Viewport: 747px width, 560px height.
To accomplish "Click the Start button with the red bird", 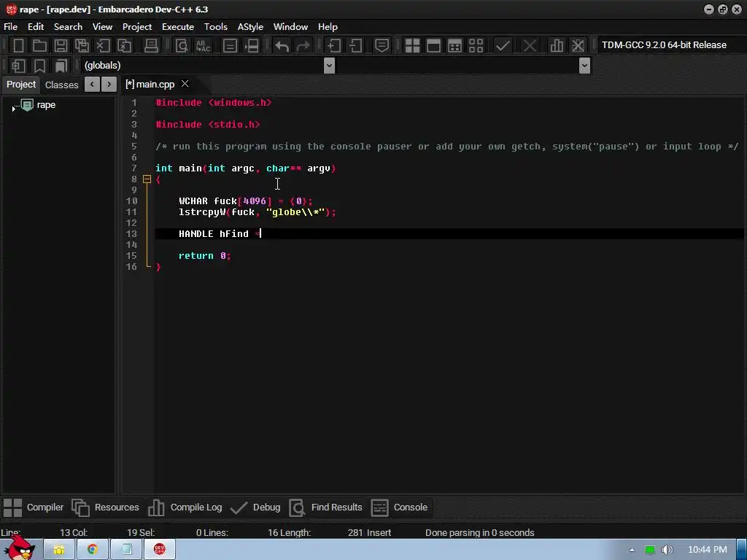I will coord(20,548).
